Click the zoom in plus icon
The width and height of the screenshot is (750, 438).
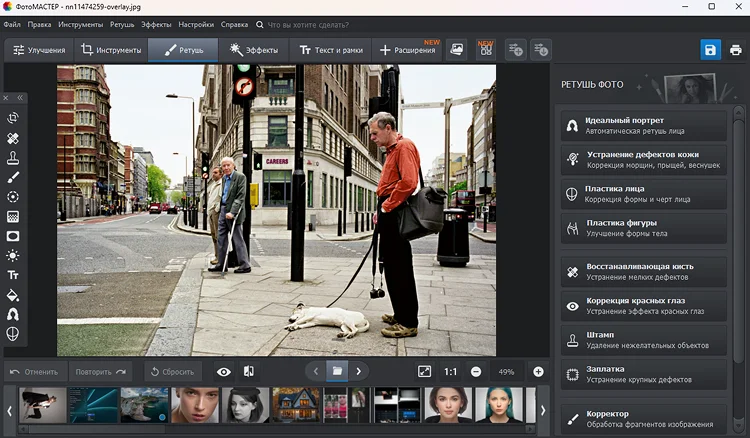click(x=538, y=372)
